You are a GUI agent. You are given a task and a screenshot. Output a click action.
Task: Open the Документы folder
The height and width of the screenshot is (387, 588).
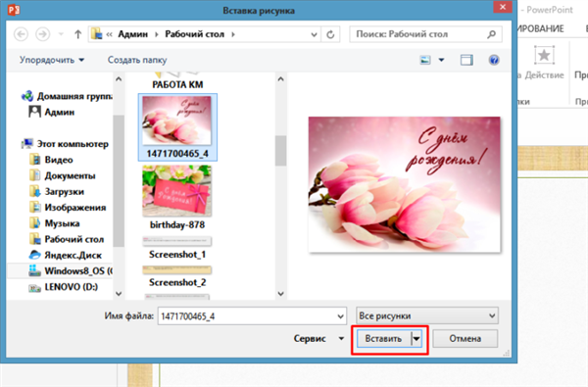point(63,175)
